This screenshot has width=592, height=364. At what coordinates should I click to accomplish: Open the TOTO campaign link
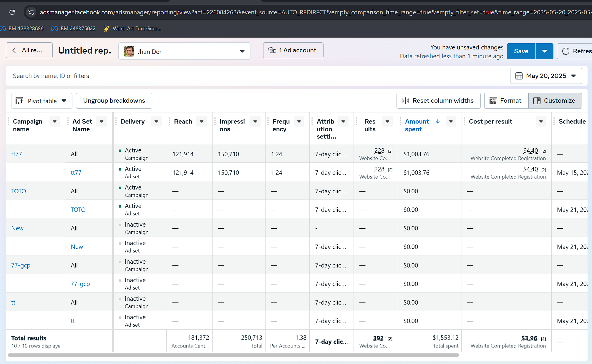tap(19, 191)
